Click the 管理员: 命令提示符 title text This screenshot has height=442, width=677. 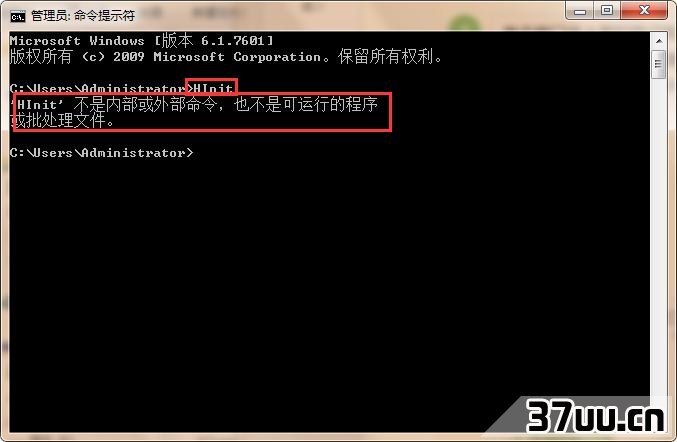[x=83, y=16]
